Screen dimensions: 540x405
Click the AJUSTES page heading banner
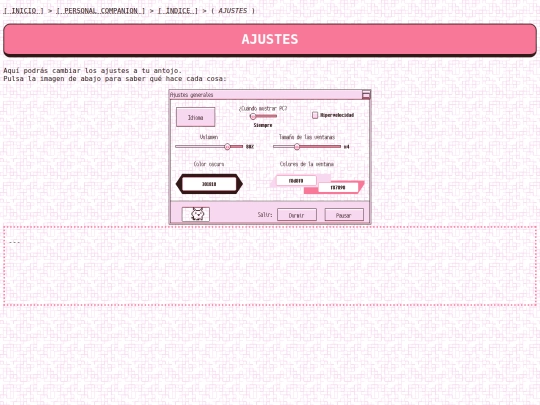[270, 40]
